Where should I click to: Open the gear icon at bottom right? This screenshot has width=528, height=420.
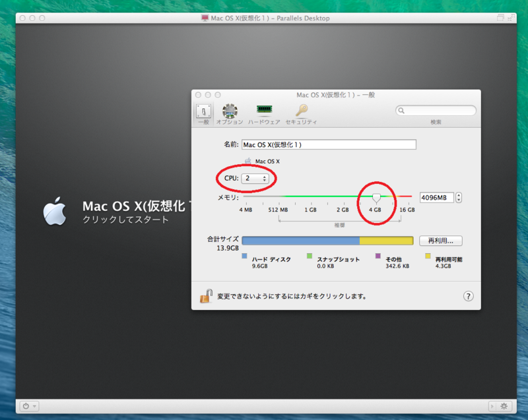tap(504, 406)
